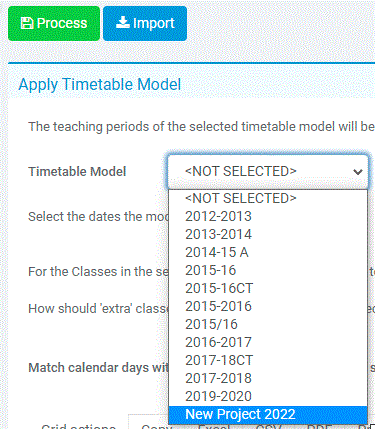Select the 2019-2020 entry
Image resolution: width=375 pixels, height=429 pixels.
coord(268,396)
